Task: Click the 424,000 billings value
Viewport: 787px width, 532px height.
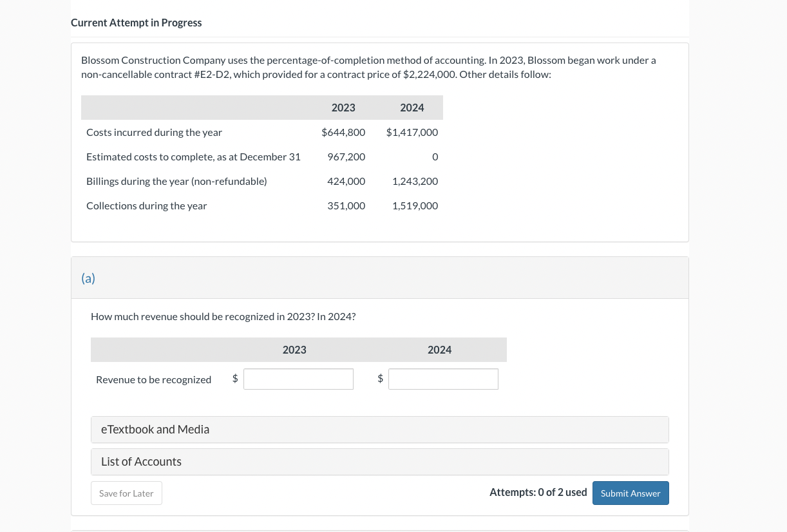Action: click(346, 182)
